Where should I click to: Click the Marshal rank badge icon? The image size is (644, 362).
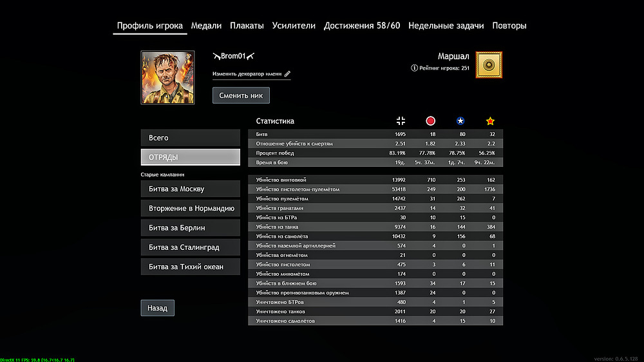tap(489, 65)
